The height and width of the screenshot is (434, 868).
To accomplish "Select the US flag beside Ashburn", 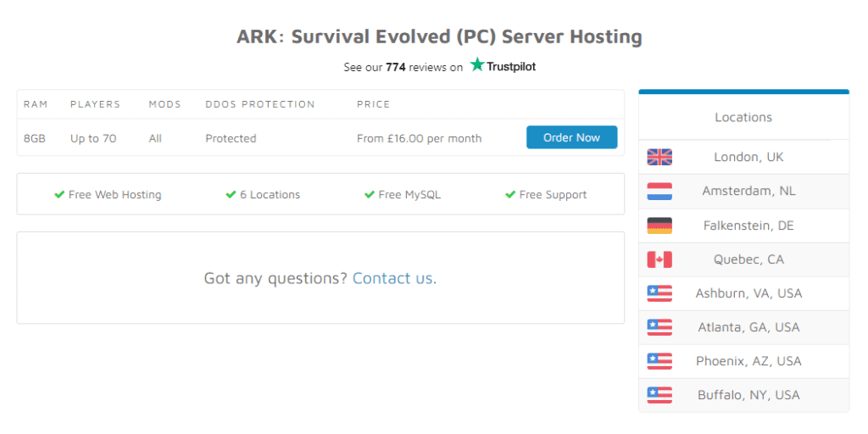I will [659, 293].
